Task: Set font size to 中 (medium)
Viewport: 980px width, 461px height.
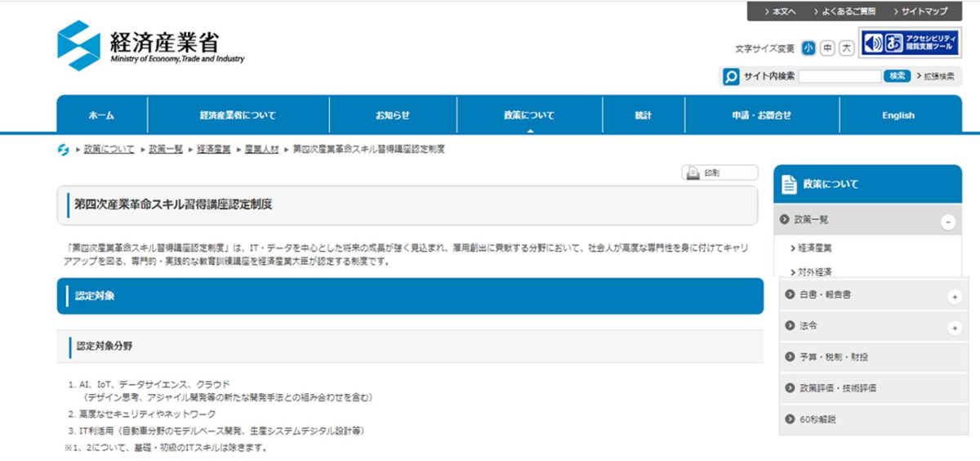Action: point(827,48)
